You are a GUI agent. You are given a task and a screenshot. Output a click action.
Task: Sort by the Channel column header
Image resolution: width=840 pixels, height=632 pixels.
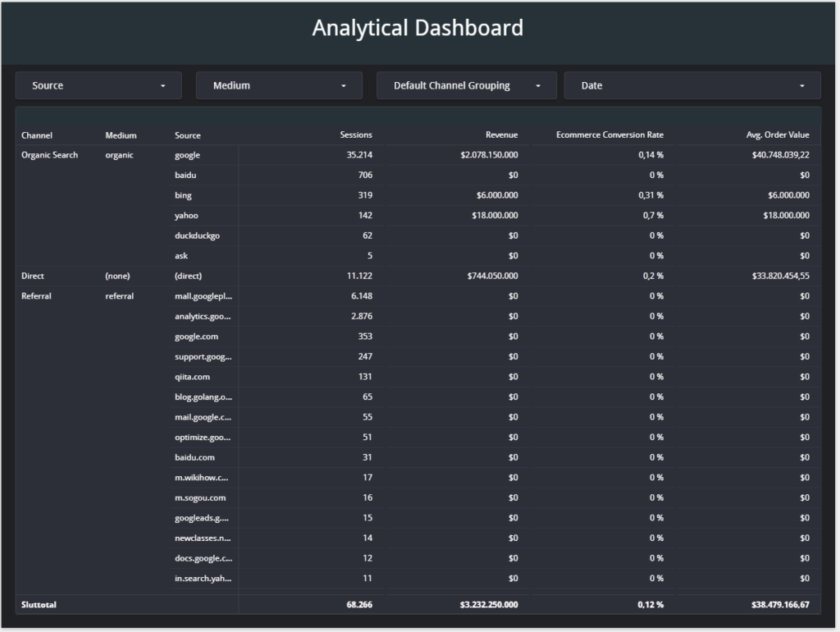37,135
